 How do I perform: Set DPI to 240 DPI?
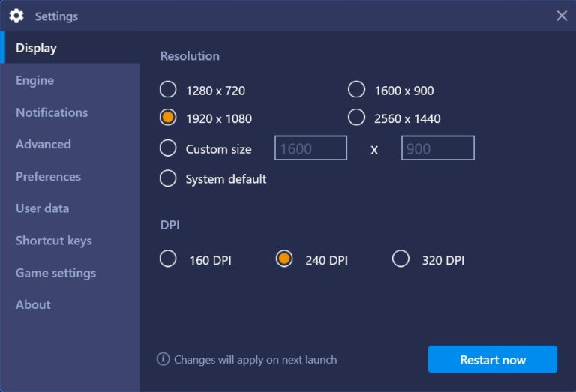tap(284, 259)
